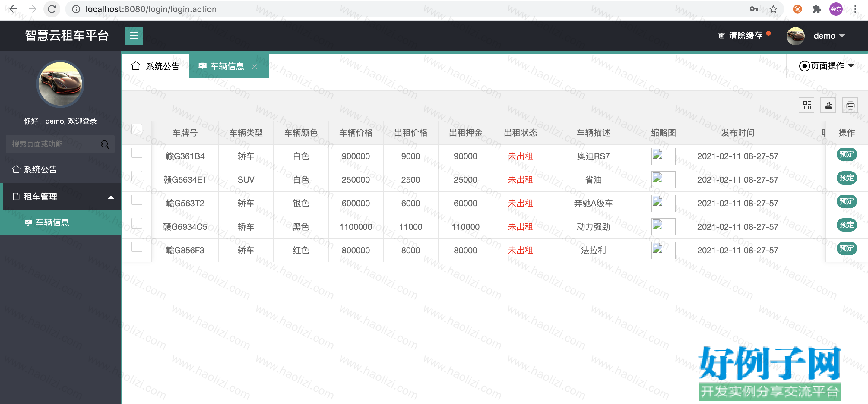Switch to the 系统公告 tab
The image size is (868, 404).
[155, 66]
